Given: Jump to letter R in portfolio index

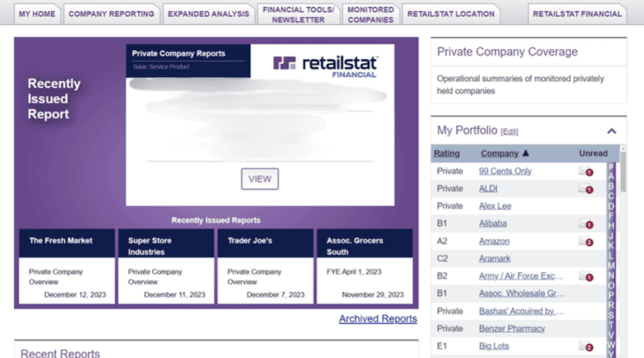Looking at the screenshot, I should (x=611, y=305).
